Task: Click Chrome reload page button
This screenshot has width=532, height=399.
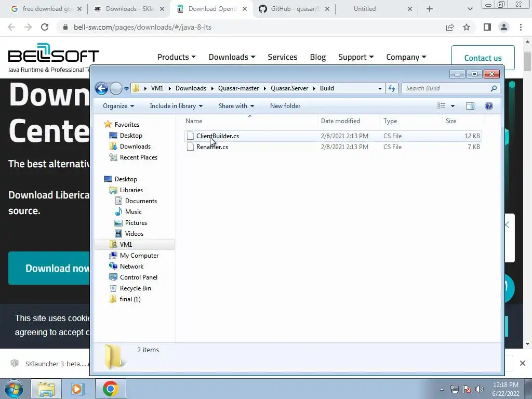Action: click(45, 27)
